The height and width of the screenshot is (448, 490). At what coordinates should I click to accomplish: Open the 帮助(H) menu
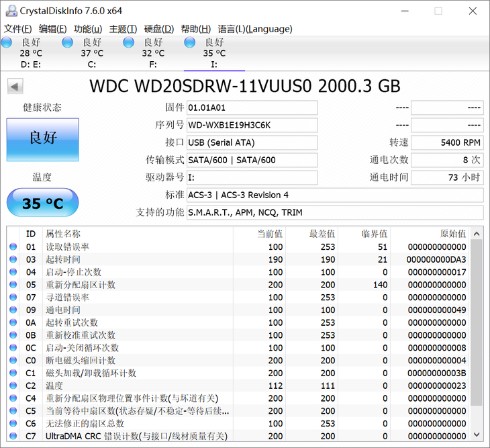(195, 29)
